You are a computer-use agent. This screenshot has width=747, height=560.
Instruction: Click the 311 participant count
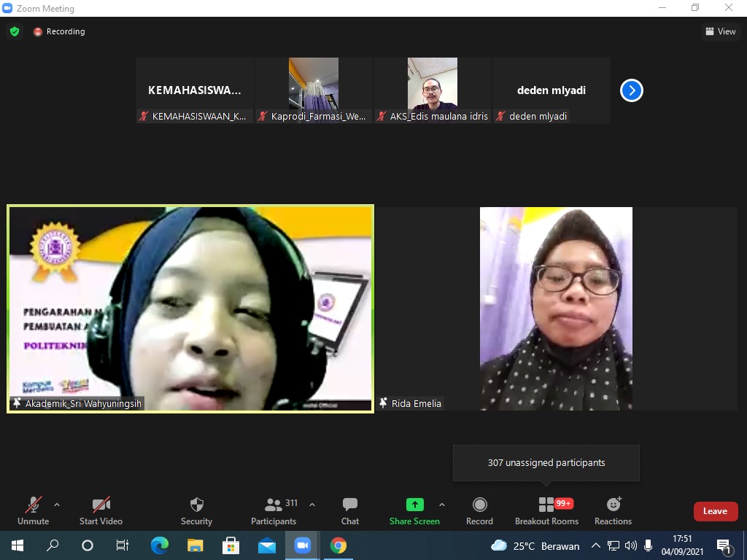292,503
